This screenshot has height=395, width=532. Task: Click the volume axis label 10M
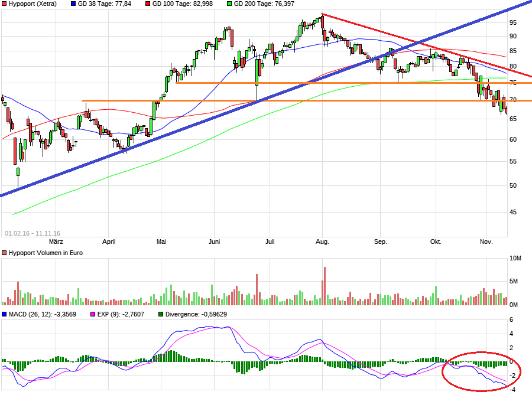pyautogui.click(x=515, y=259)
